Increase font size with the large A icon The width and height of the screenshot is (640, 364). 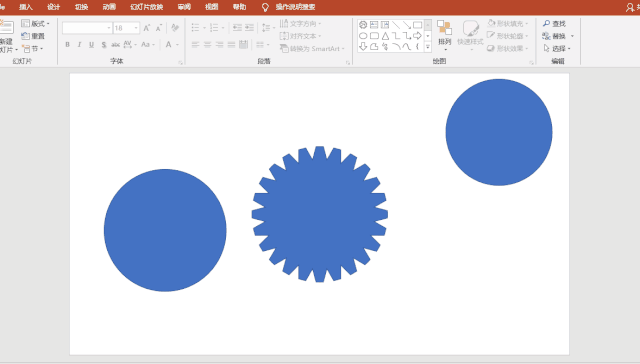tap(147, 28)
